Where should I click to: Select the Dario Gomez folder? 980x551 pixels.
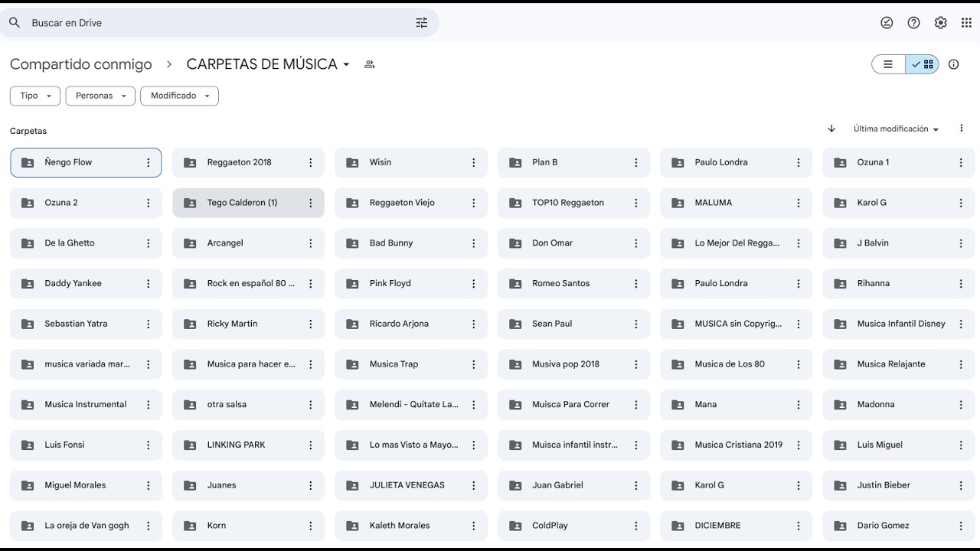[899, 526]
